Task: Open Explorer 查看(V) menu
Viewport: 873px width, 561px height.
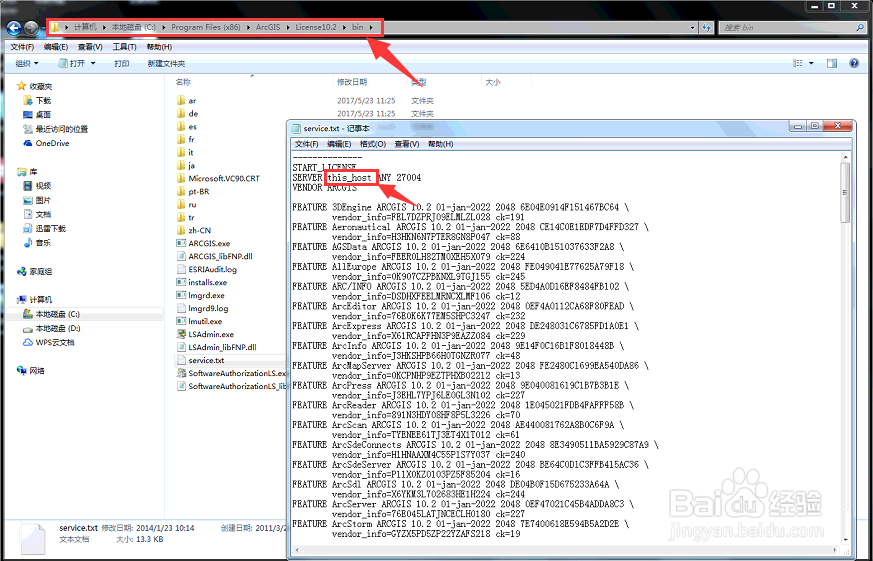Action: 90,47
